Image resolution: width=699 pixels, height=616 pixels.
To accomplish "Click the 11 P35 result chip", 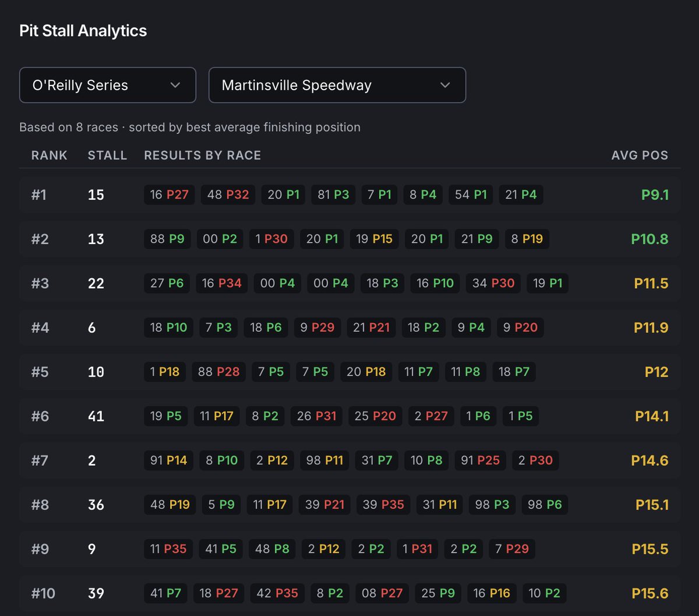I will [168, 548].
